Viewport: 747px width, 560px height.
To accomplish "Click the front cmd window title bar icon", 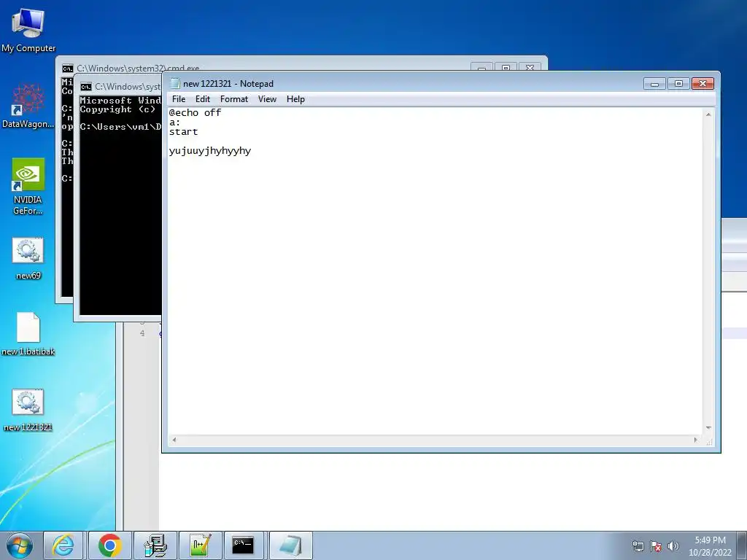I will pyautogui.click(x=86, y=87).
